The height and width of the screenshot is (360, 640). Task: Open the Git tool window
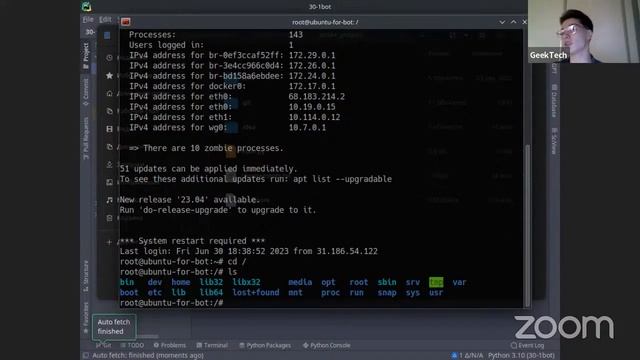pos(104,345)
